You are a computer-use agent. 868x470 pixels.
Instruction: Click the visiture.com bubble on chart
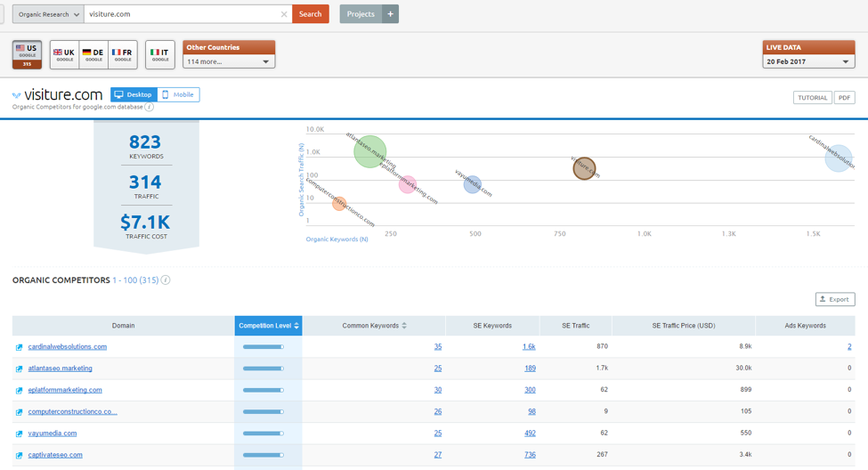(583, 167)
